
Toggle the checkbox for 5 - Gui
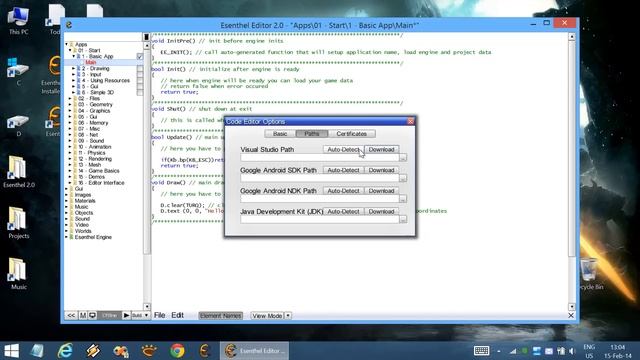click(x=140, y=87)
